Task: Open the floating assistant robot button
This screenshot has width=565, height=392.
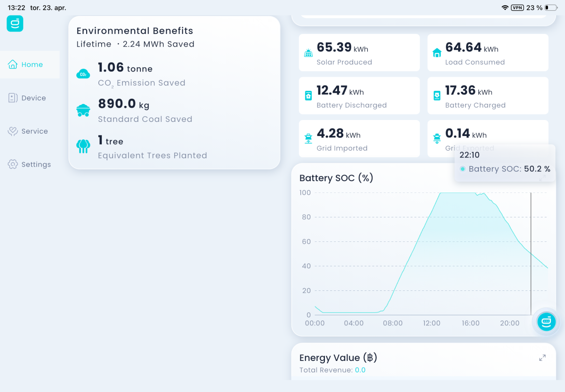Action: coord(547,322)
